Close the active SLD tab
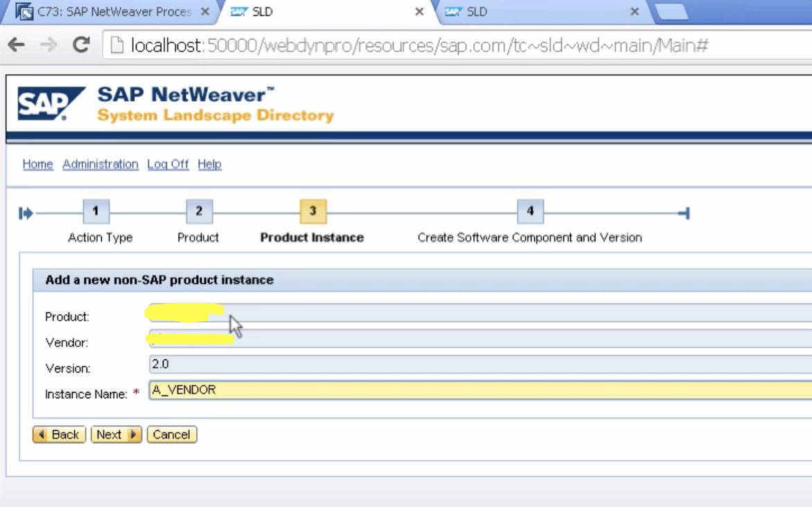Screen dimensions: 812x507 [419, 11]
